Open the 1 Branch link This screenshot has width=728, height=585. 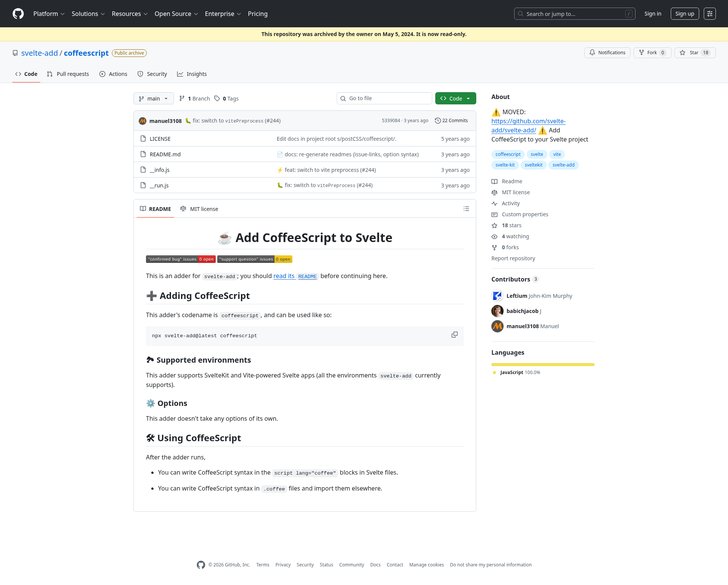point(195,99)
